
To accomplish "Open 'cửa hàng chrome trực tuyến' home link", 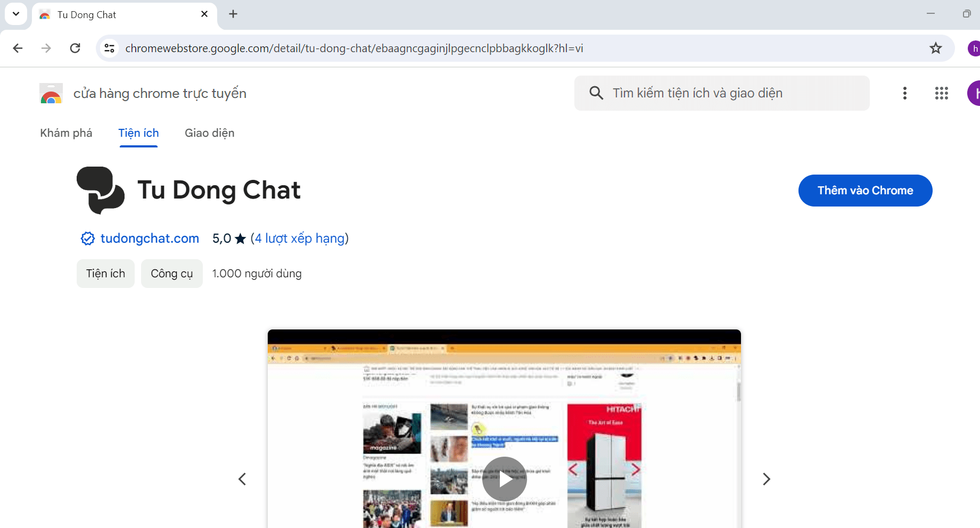I will pos(160,93).
